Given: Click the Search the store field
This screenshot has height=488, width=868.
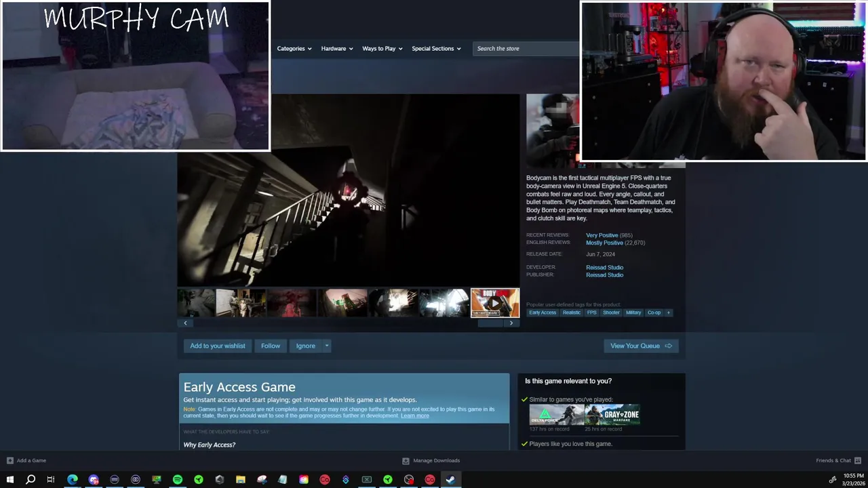Looking at the screenshot, I should click(526, 48).
